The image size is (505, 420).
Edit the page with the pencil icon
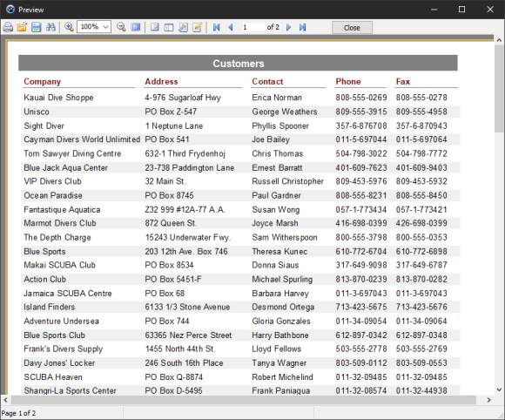[197, 27]
